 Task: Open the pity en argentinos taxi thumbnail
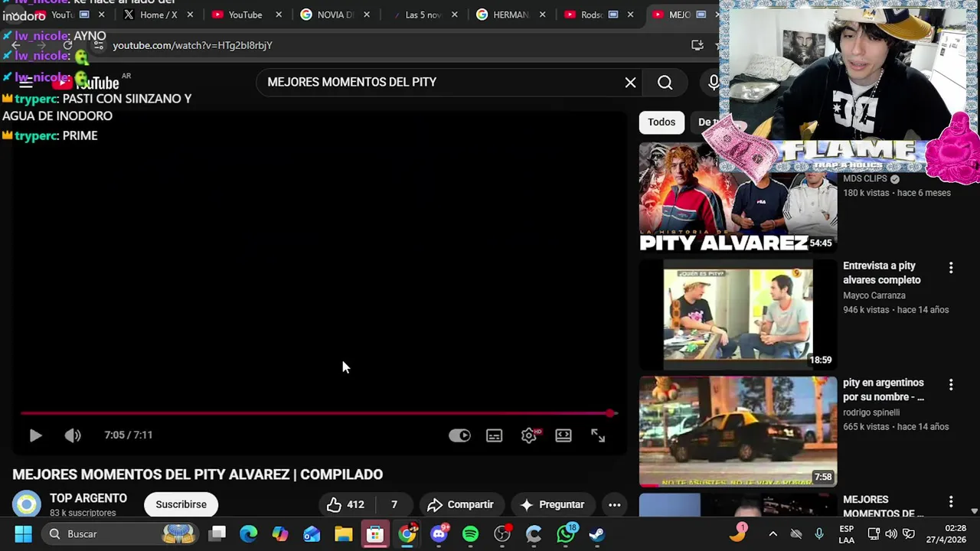pos(738,432)
